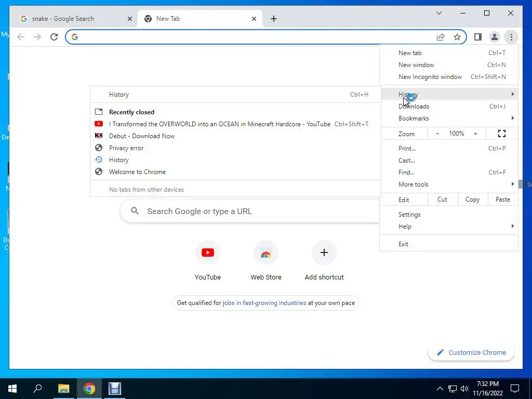This screenshot has height=399, width=532.
Task: Choose Exit from the menu
Action: 449,244
